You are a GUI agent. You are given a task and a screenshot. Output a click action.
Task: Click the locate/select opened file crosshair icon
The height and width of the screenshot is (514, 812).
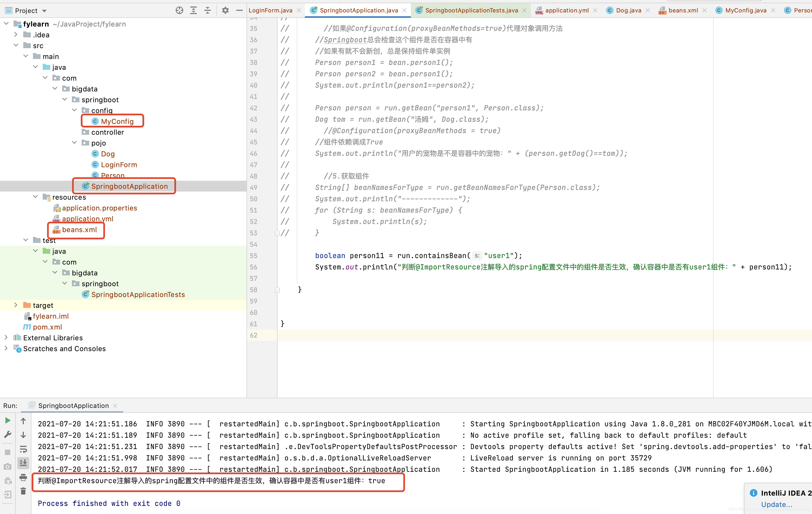(x=179, y=11)
